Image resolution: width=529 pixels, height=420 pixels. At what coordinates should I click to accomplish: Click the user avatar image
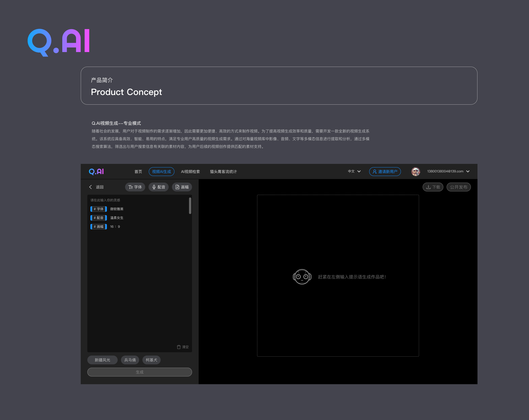click(415, 171)
